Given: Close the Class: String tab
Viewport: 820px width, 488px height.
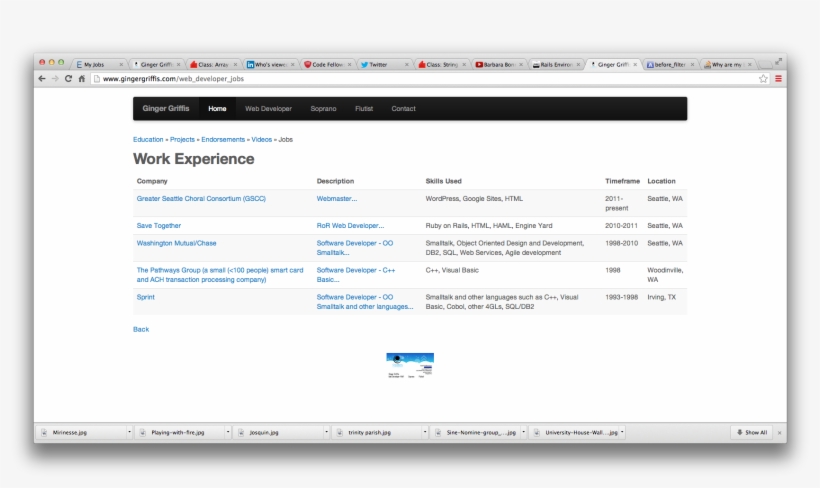Looking at the screenshot, I should tap(464, 64).
